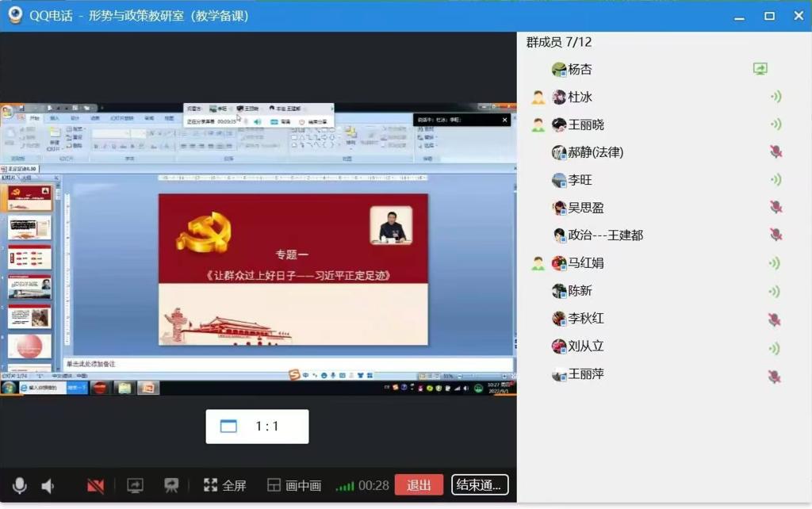Click muted mic icon for 吴思盈
Image resolution: width=812 pixels, height=509 pixels.
click(x=775, y=208)
